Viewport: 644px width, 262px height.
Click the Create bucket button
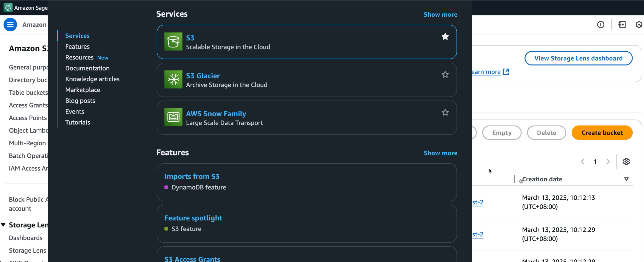[602, 133]
